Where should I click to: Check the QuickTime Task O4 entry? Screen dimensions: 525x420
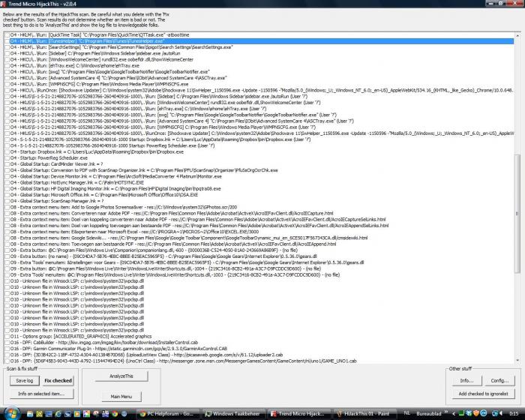7,34
